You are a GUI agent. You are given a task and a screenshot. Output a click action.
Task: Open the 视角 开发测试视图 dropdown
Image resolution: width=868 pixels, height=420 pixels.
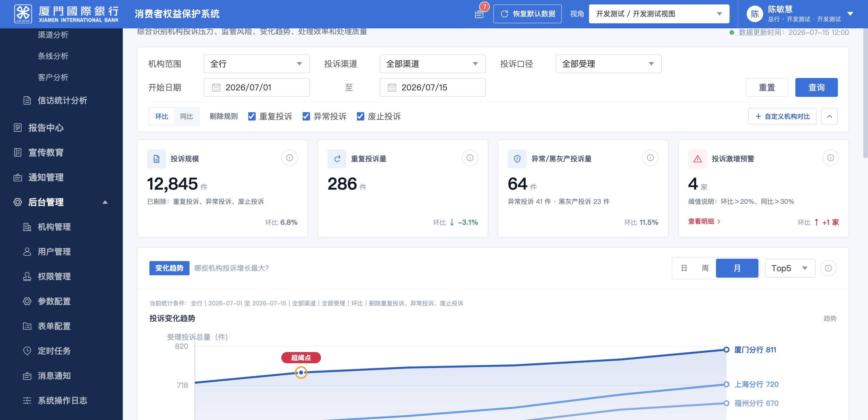(x=659, y=14)
